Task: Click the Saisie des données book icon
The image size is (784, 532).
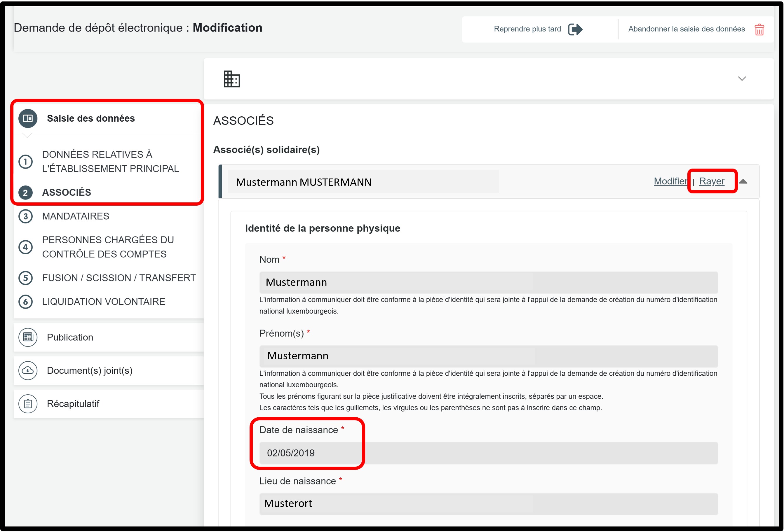Action: pyautogui.click(x=28, y=118)
